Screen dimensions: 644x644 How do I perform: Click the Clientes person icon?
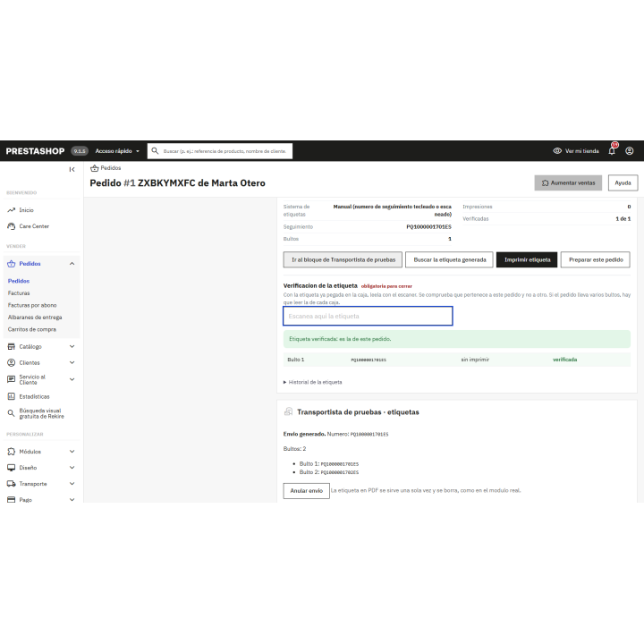11,362
